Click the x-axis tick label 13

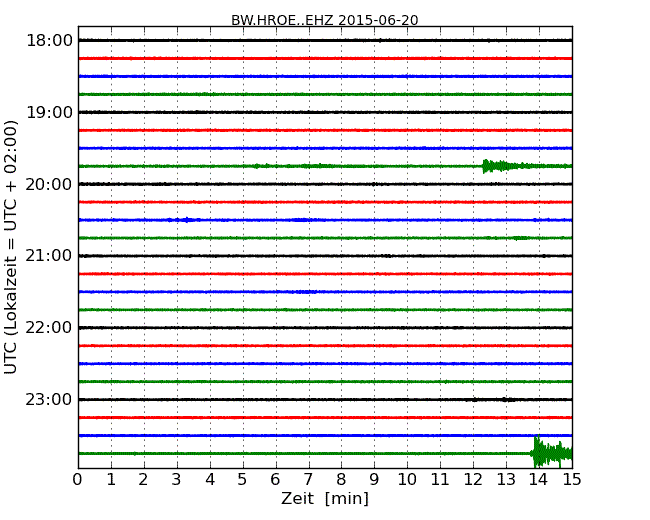(506, 480)
